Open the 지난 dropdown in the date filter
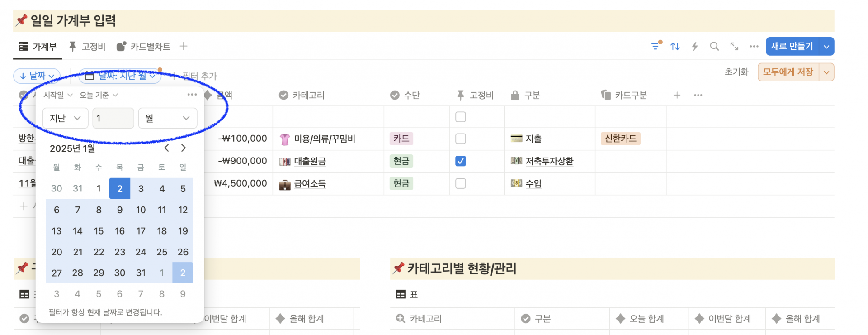Viewport: 868px width, 335px height. tap(65, 118)
